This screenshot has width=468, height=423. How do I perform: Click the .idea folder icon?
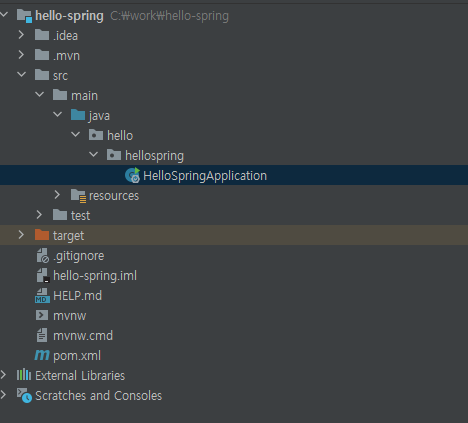pyautogui.click(x=42, y=35)
